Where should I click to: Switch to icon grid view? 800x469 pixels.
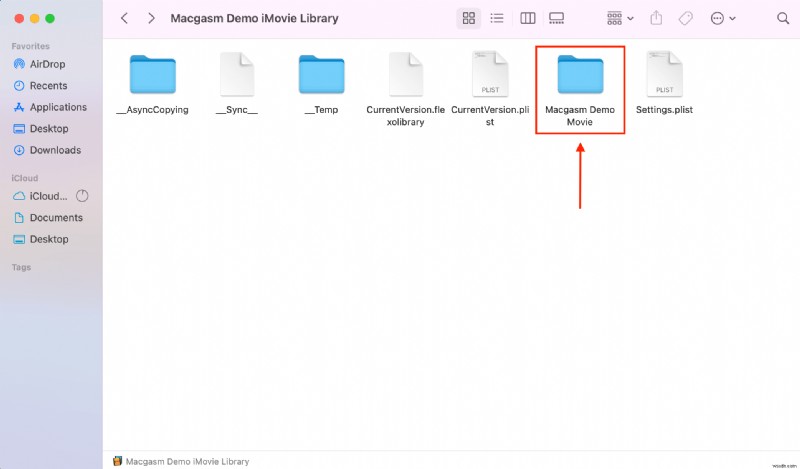point(468,18)
